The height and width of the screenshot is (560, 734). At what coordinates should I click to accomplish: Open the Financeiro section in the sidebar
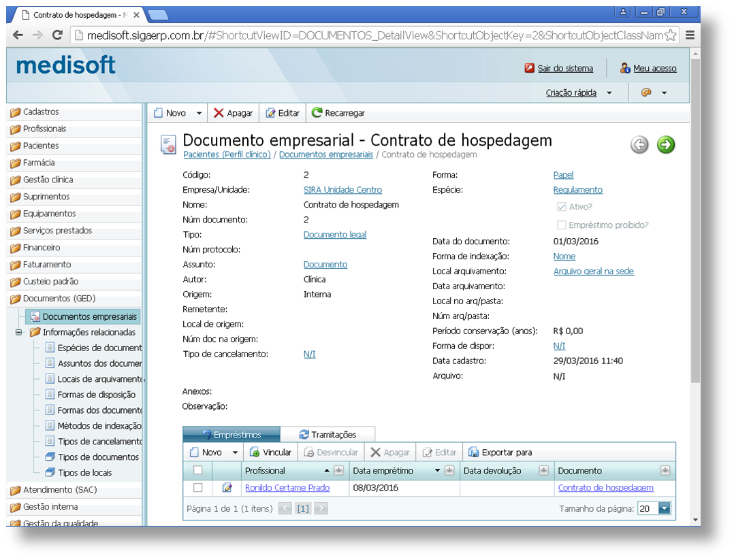pos(41,248)
